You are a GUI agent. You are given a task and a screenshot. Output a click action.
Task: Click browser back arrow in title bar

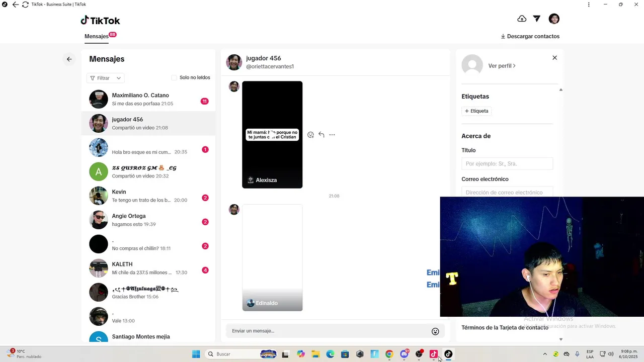point(15,5)
